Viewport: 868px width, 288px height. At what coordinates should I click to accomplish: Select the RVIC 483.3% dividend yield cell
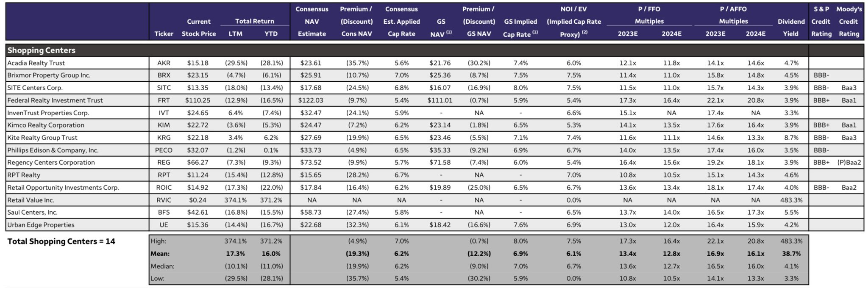click(791, 200)
